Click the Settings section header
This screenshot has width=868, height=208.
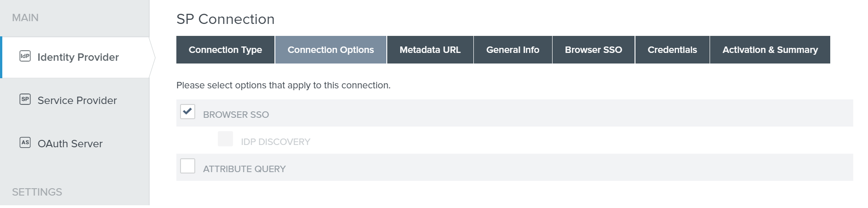click(x=37, y=192)
